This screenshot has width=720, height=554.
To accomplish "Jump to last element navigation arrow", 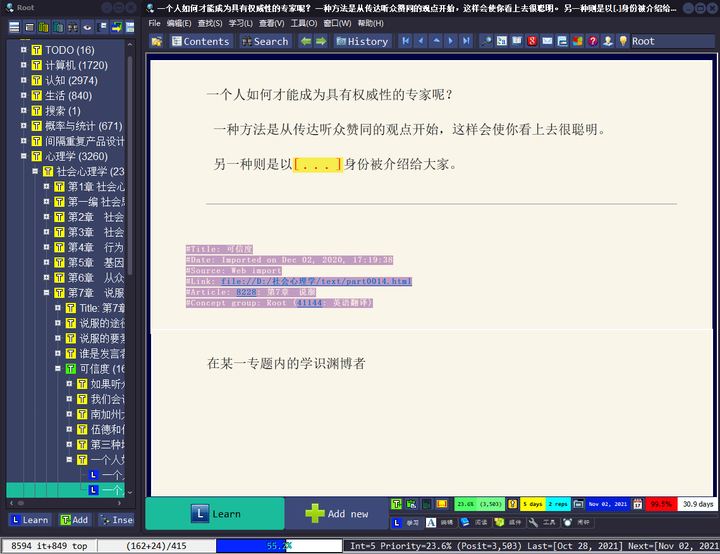I will (x=466, y=41).
